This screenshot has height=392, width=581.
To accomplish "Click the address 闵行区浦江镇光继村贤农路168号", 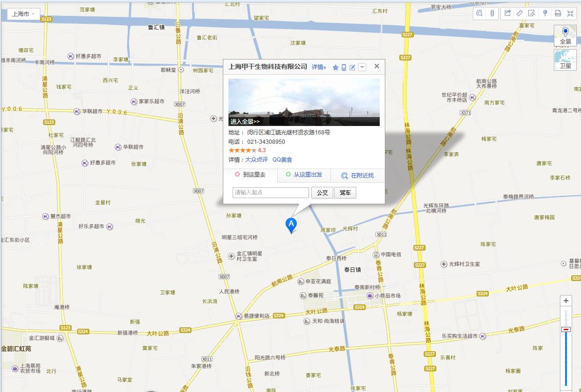I will (288, 132).
